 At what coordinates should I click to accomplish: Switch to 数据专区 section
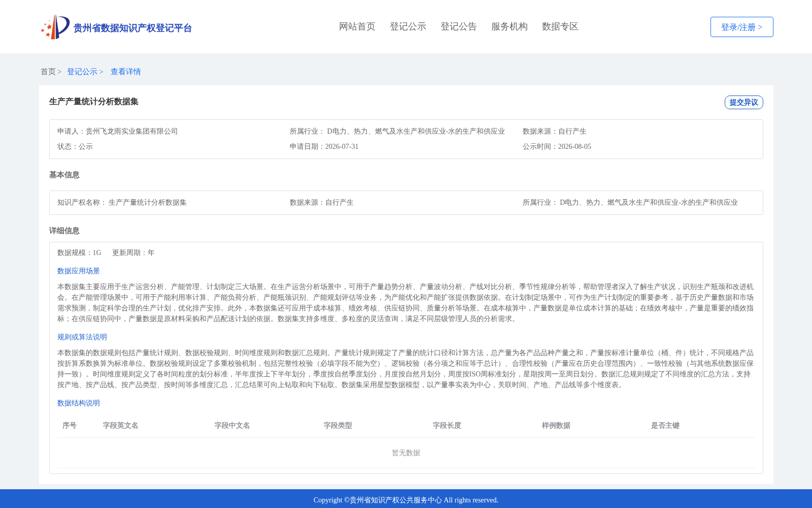coord(560,26)
